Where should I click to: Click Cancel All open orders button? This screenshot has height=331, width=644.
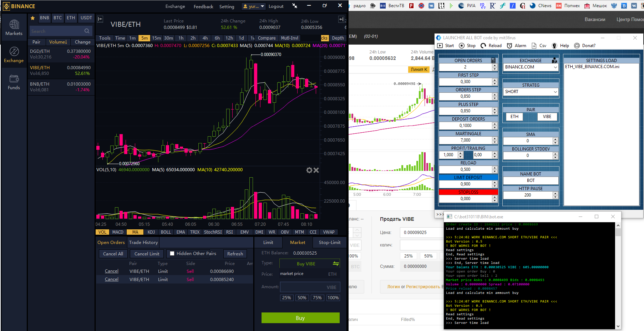113,254
